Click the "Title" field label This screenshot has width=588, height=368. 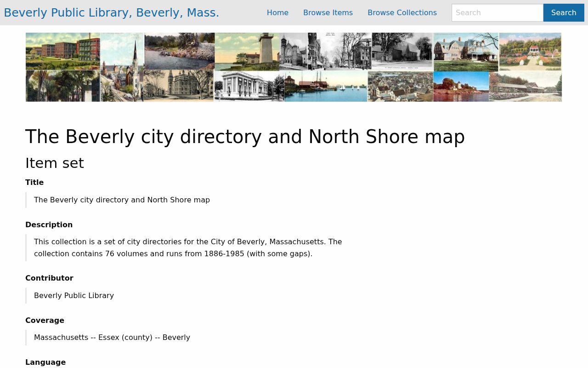click(x=34, y=183)
